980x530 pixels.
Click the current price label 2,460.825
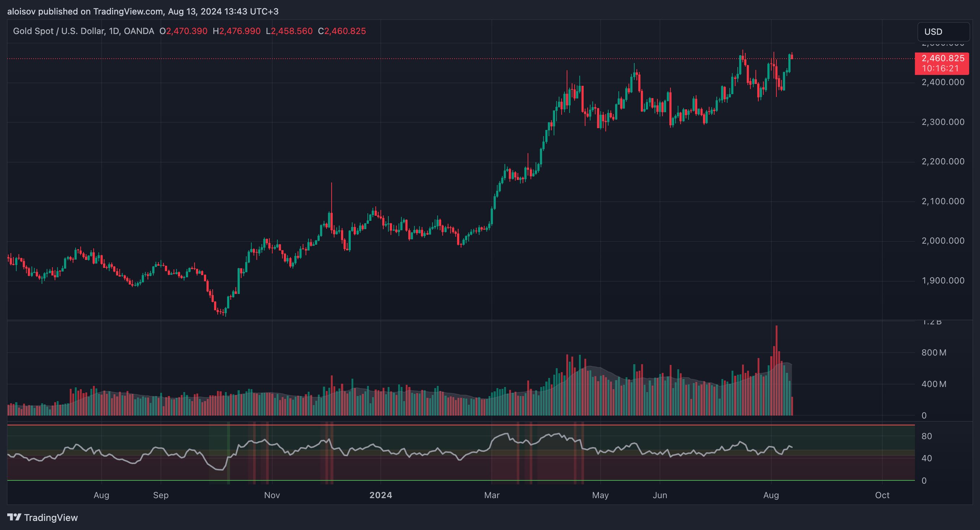coord(942,58)
